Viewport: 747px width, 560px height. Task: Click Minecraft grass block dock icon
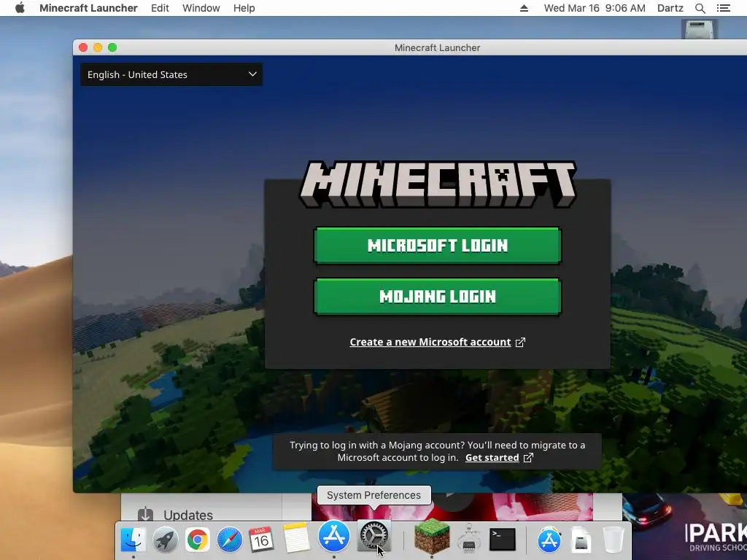point(432,537)
